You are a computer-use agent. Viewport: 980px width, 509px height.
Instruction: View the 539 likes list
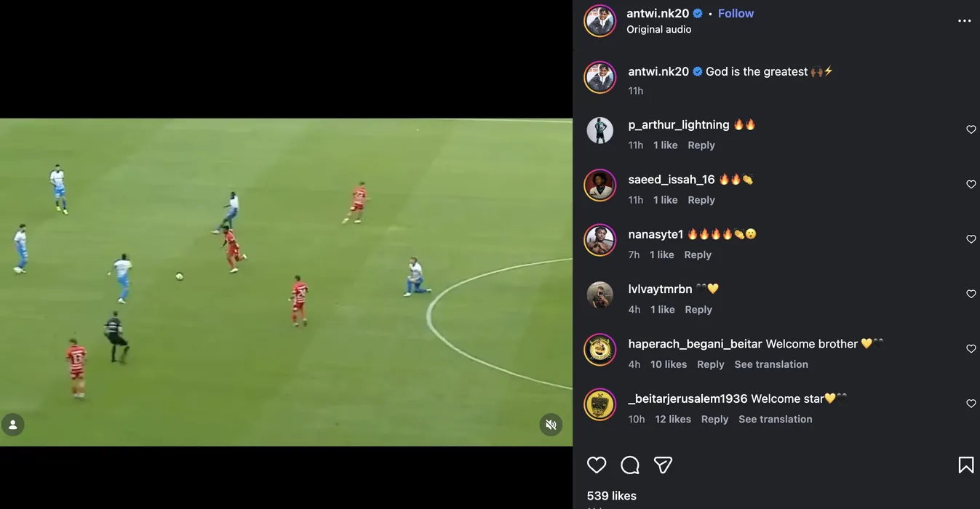click(x=612, y=496)
